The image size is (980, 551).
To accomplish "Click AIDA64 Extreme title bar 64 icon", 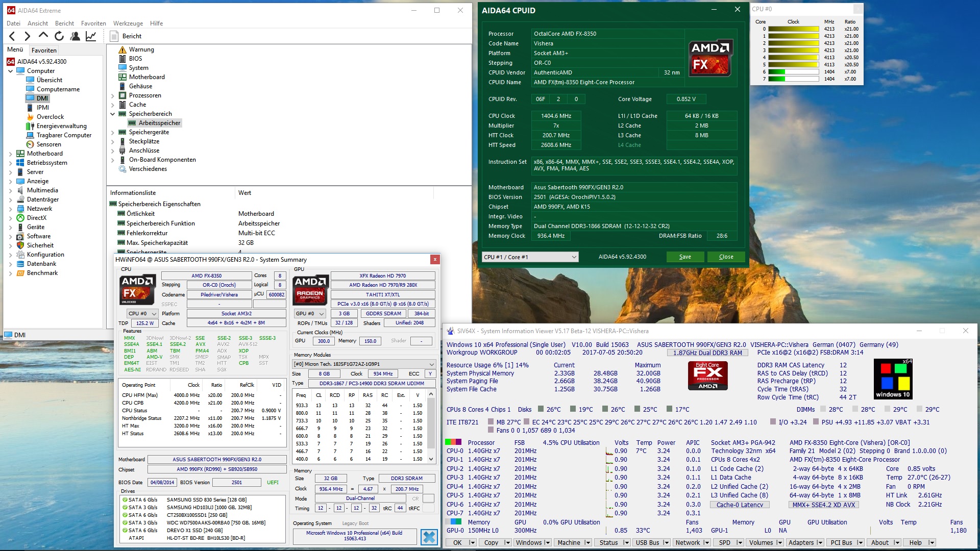I will (x=11, y=10).
